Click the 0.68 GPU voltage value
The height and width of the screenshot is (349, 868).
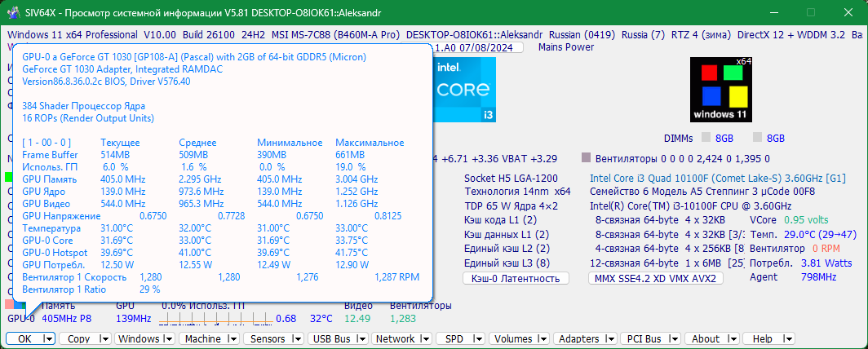(x=286, y=319)
